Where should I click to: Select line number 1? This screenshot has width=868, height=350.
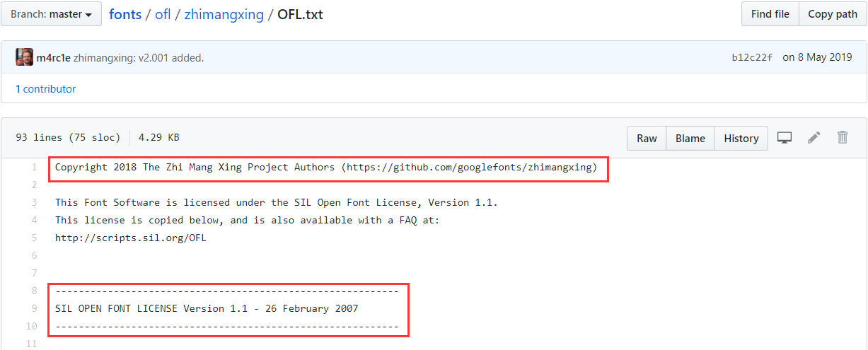33,168
